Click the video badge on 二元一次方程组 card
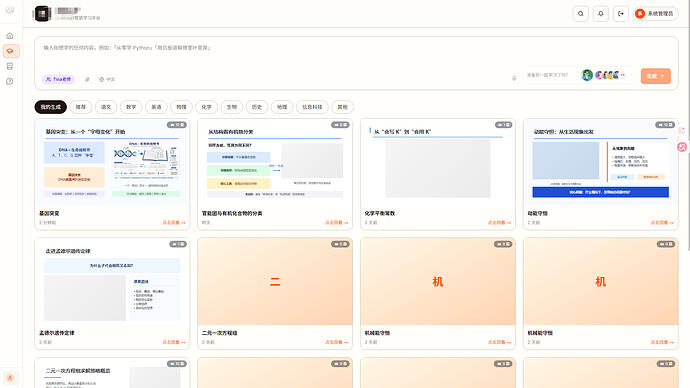This screenshot has height=388, width=690. [x=340, y=244]
